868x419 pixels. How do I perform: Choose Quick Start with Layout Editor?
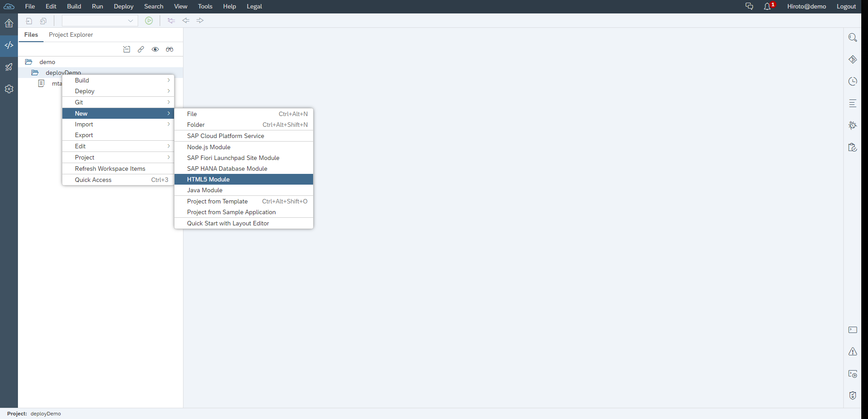click(244, 223)
